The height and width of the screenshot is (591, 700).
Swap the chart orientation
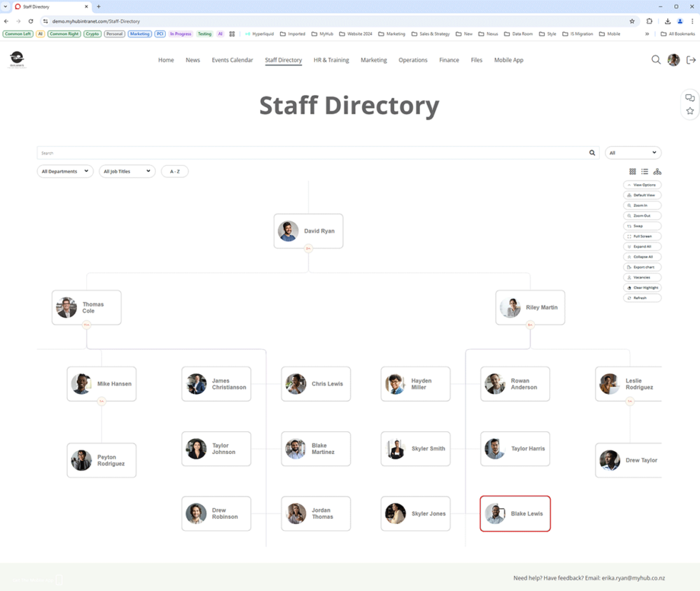click(x=642, y=226)
